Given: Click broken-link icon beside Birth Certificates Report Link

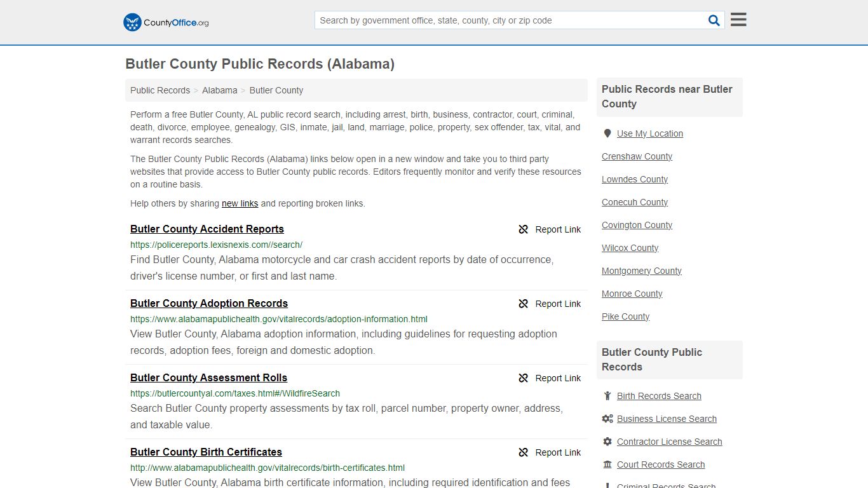Looking at the screenshot, I should coord(523,452).
